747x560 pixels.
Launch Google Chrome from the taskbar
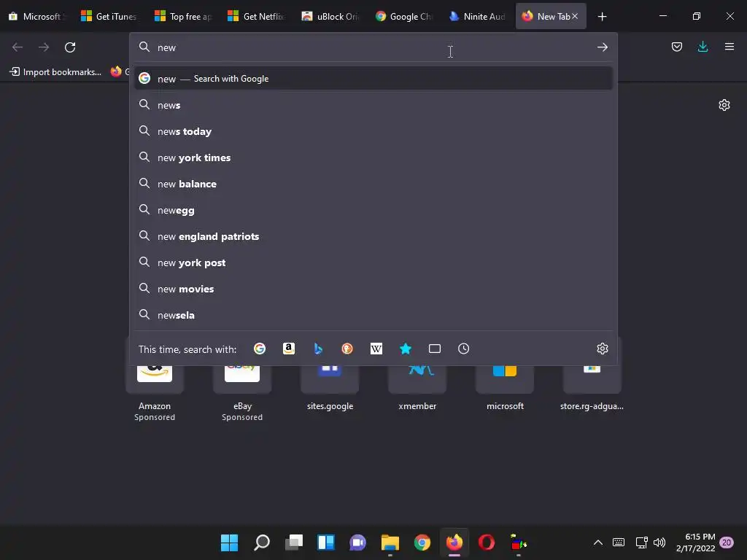[422, 542]
